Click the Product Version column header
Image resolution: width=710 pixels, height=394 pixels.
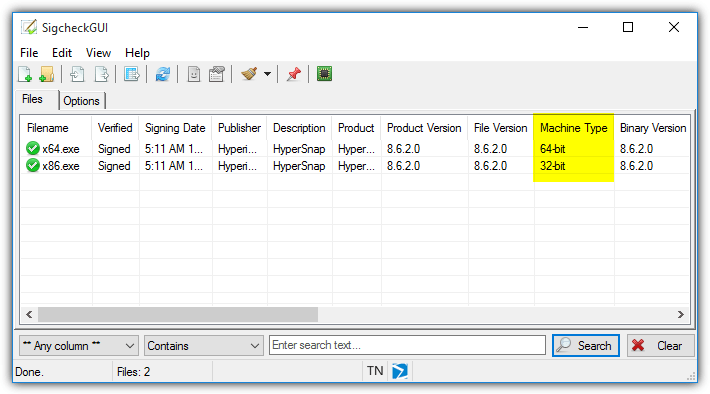[x=424, y=128]
